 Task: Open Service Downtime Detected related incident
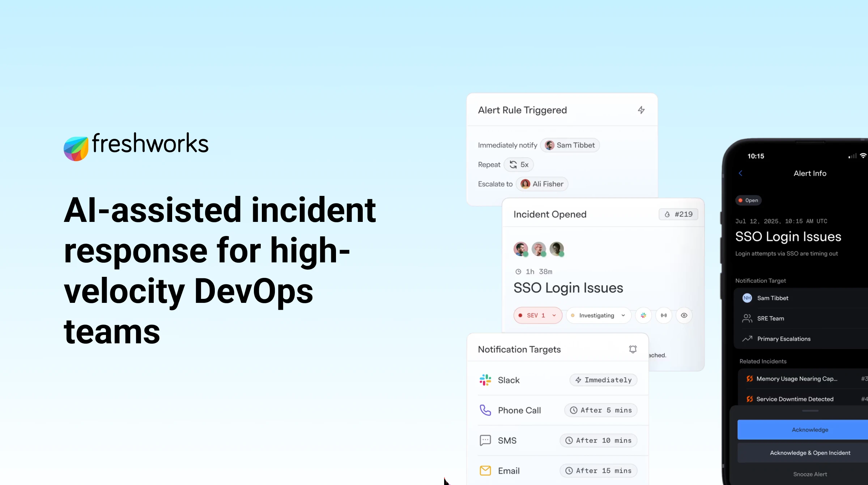click(x=803, y=399)
